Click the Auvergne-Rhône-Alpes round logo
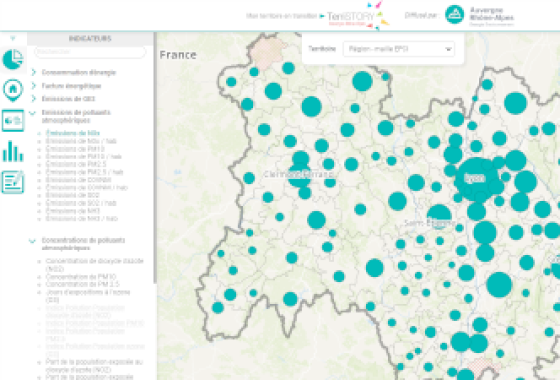Viewport: 560px width, 380px height. point(454,15)
